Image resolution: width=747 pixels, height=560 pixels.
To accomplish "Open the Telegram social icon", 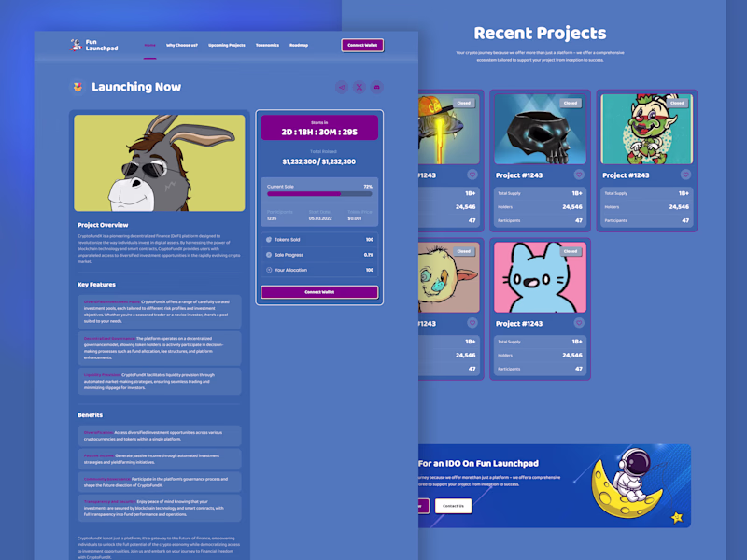I will 342,87.
